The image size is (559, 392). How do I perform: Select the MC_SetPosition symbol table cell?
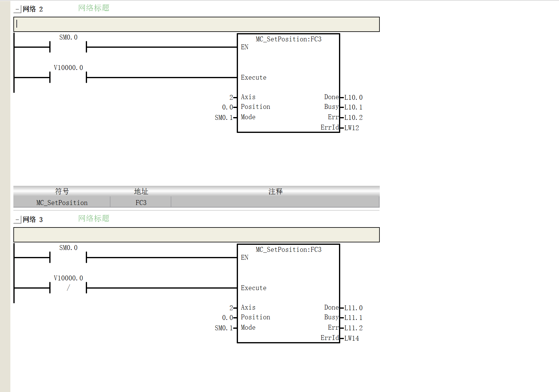[62, 203]
